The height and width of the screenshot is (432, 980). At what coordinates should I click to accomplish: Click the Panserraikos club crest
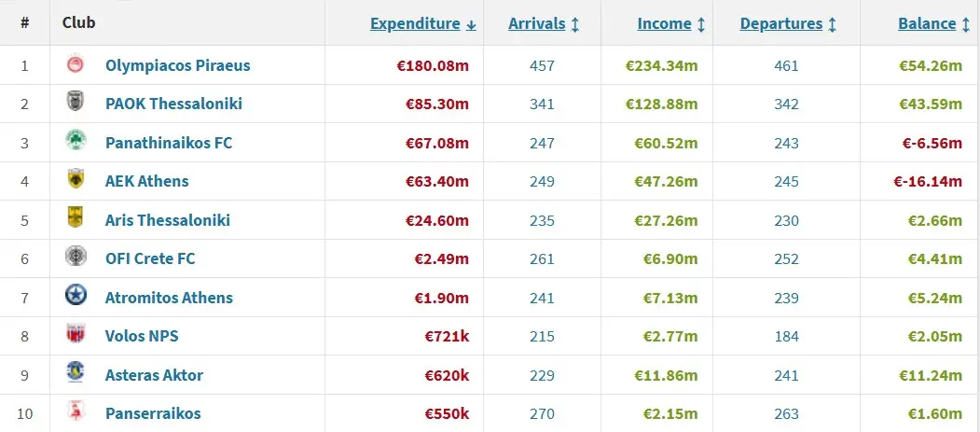coord(76,413)
